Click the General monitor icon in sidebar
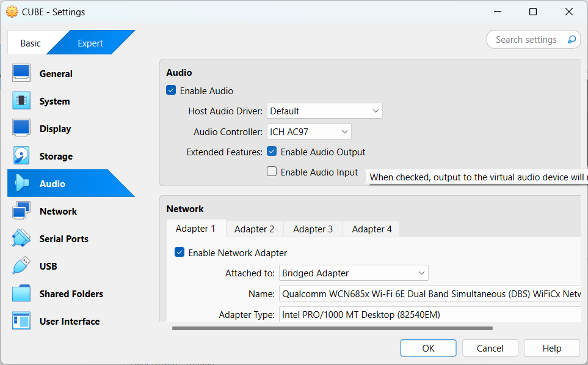 click(21, 73)
